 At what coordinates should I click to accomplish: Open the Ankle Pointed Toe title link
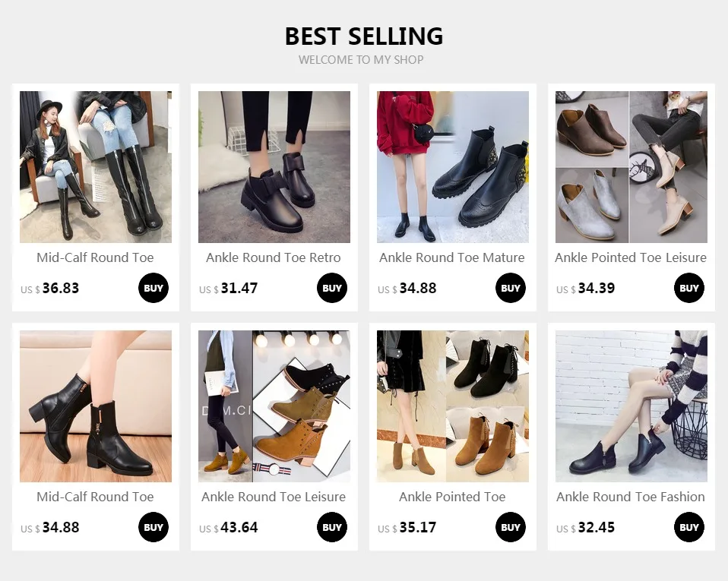452,497
